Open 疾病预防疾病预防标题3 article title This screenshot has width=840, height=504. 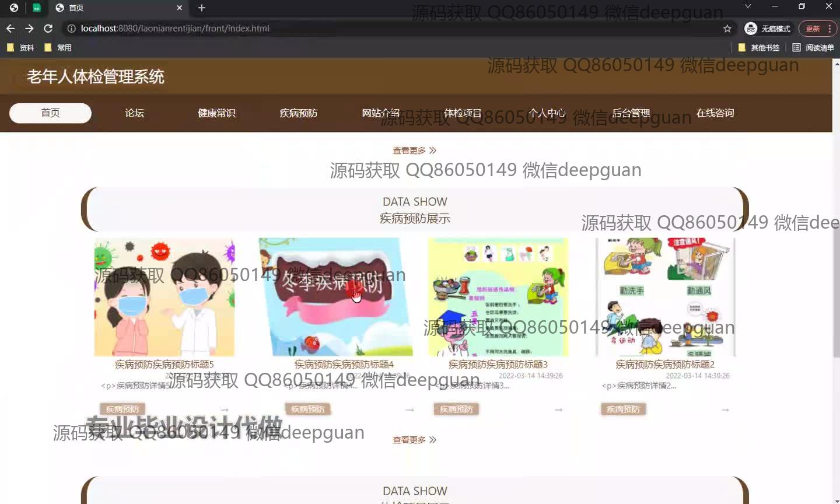498,365
